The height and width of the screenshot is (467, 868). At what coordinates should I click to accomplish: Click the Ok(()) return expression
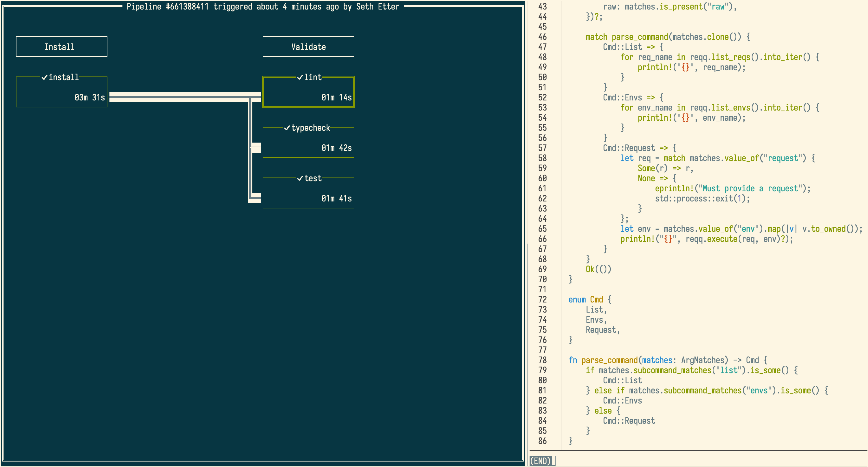(598, 269)
